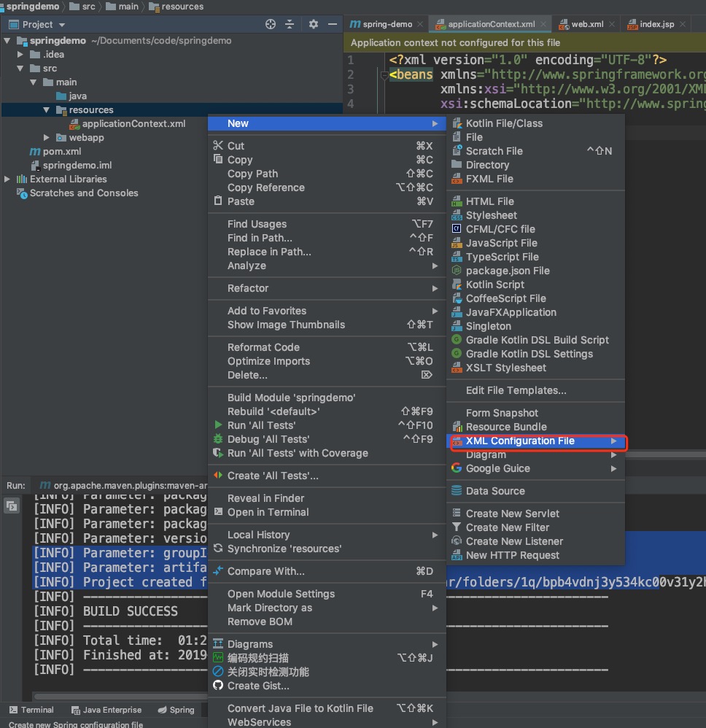Click the Collapse All icon in Project panel
706x728 pixels.
click(x=290, y=24)
